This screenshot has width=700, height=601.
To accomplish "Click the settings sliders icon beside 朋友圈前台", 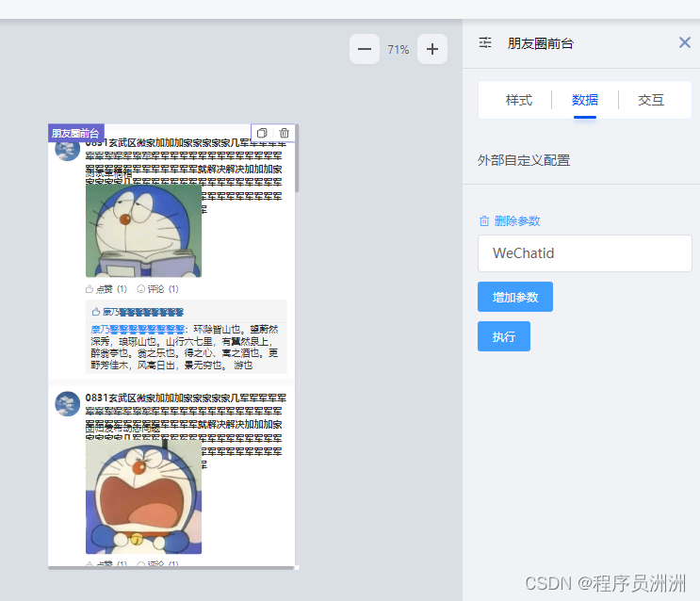I will point(485,43).
